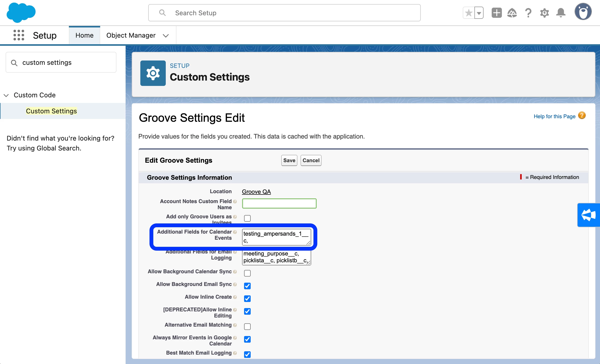Click the magnifier icon in Quick Find box
The height and width of the screenshot is (364, 600).
[x=14, y=63]
